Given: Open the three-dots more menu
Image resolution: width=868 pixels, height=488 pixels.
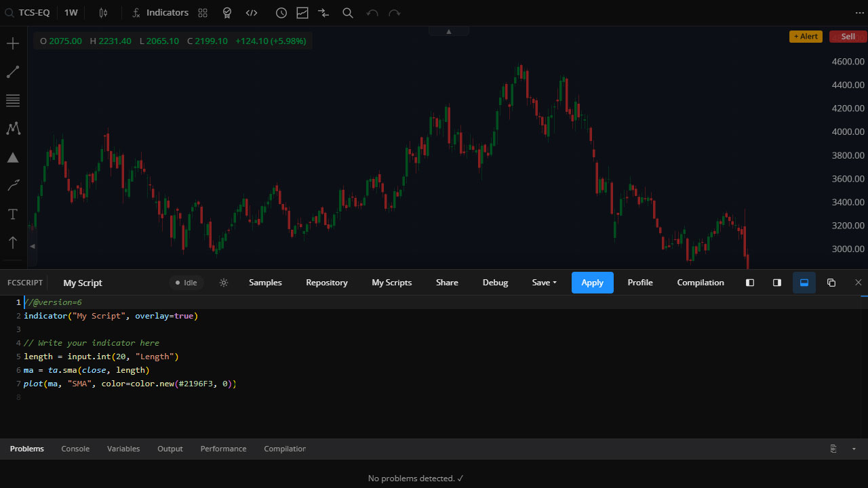Looking at the screenshot, I should pyautogui.click(x=860, y=12).
